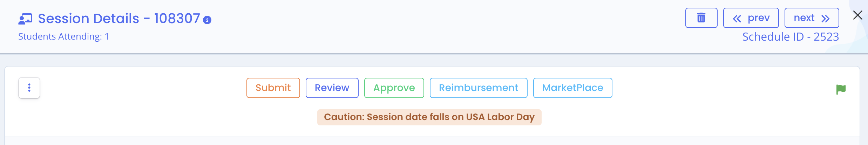
Task: Click the Students Attending: 1 text
Action: click(x=63, y=36)
